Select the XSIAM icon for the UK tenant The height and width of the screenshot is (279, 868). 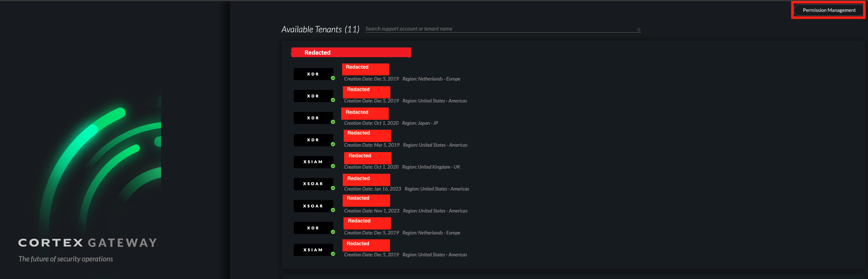tap(313, 162)
